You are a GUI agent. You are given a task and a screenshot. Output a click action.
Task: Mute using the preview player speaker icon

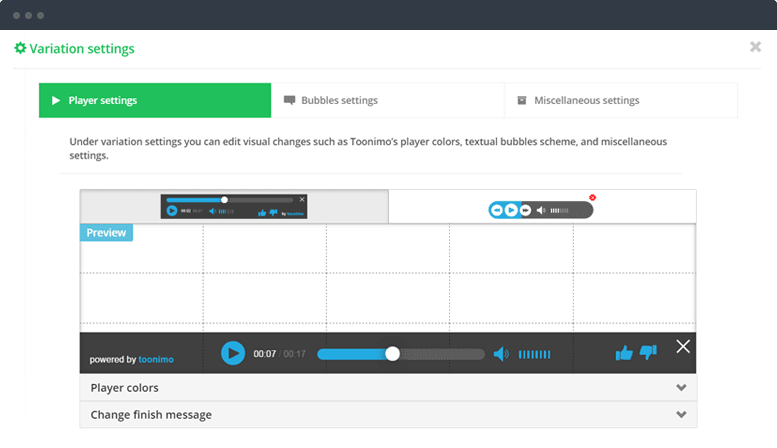pos(501,354)
